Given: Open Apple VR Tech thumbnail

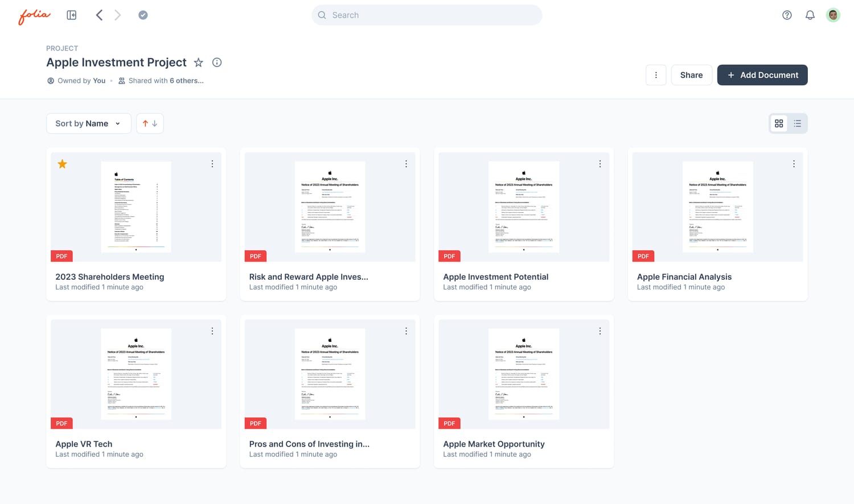Looking at the screenshot, I should (x=136, y=374).
